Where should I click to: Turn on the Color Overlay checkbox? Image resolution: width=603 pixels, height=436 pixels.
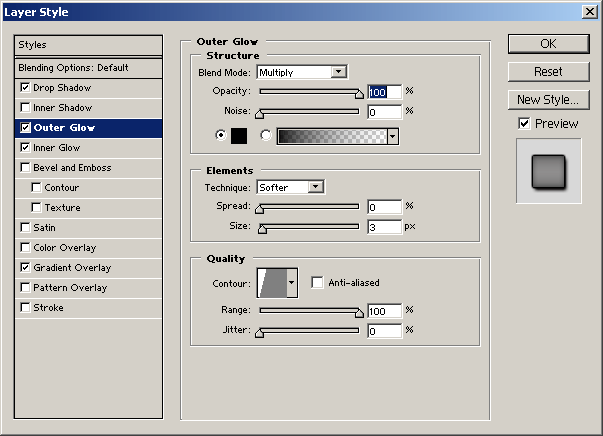[x=25, y=247]
